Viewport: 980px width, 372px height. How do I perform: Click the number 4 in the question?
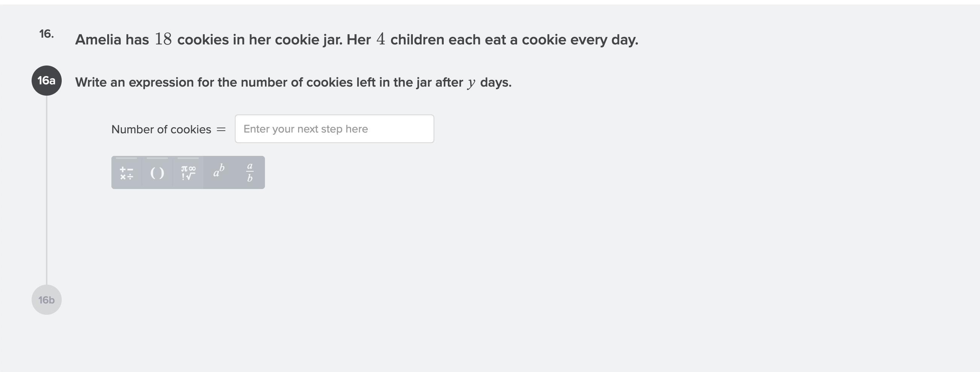[x=380, y=39]
